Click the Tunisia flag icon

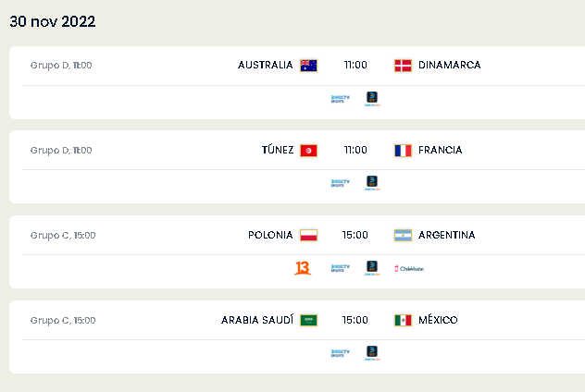308,150
